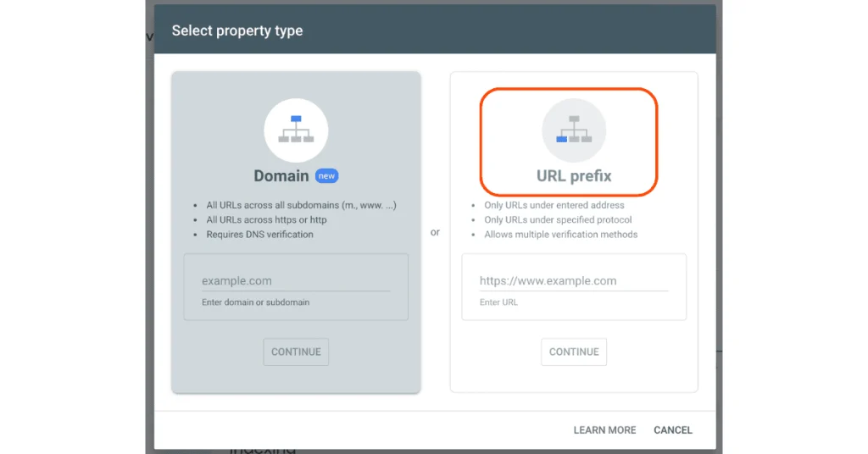
Task: Click "Only URLs under entered address" bullet
Action: click(554, 205)
